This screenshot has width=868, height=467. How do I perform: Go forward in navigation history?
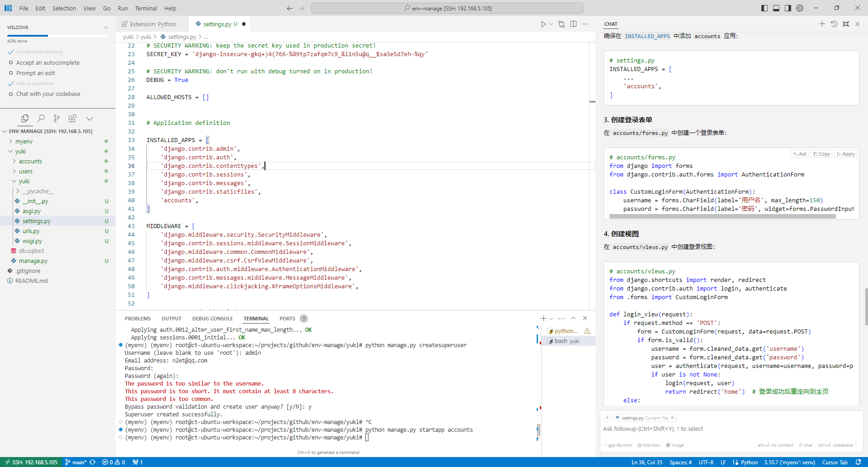(302, 8)
